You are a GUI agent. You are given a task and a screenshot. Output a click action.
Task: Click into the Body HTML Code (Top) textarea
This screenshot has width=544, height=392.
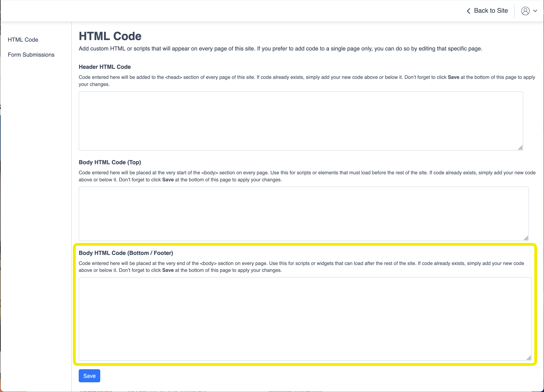304,214
